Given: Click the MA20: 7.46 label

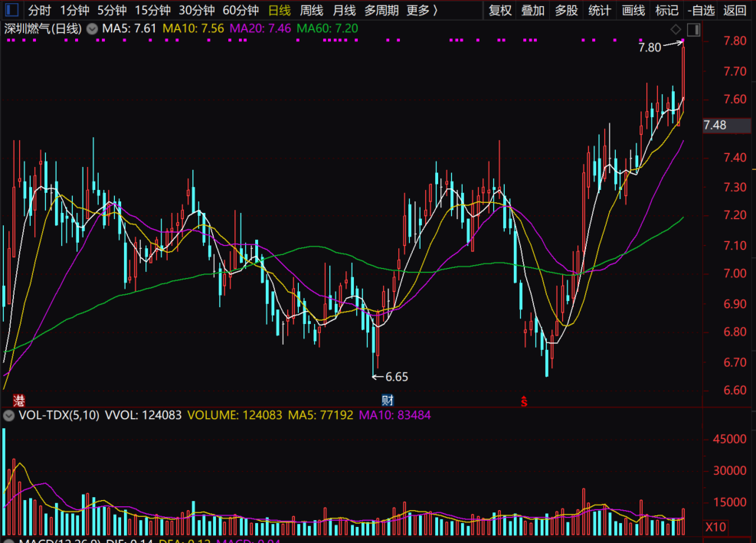Looking at the screenshot, I should tap(260, 29).
